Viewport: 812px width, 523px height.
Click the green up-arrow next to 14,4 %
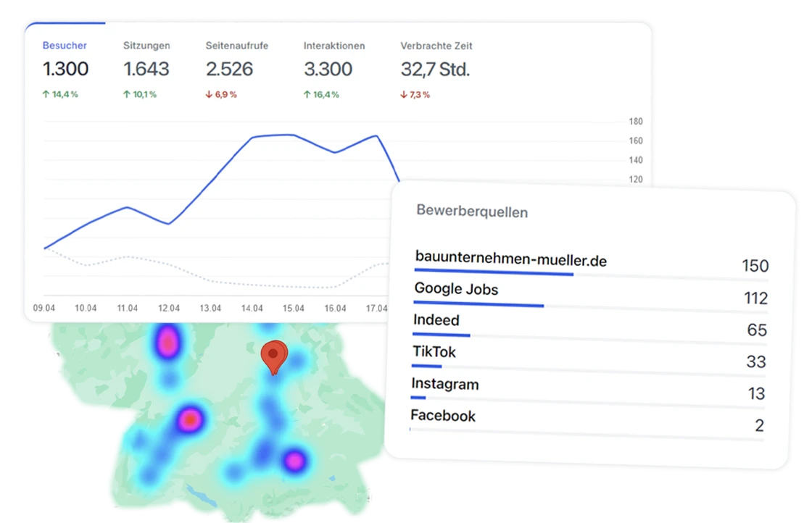46,93
